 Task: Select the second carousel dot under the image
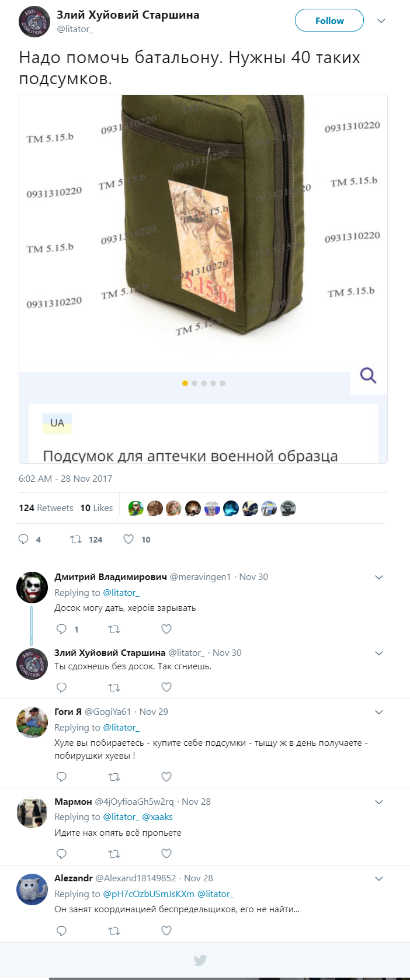tap(194, 383)
